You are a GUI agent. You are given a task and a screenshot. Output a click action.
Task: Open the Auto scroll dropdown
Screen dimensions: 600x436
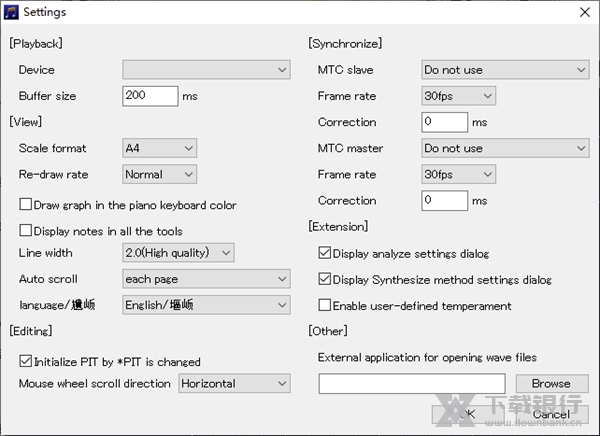point(206,278)
